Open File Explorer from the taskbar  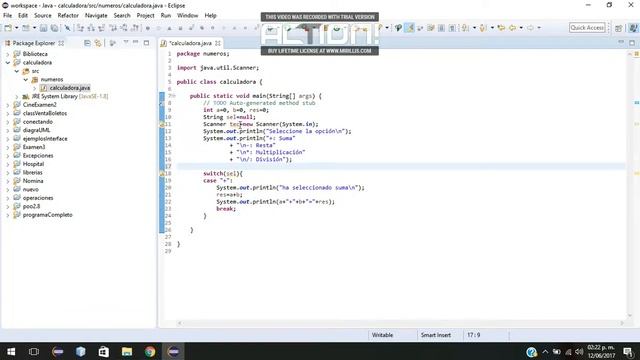[127, 351]
